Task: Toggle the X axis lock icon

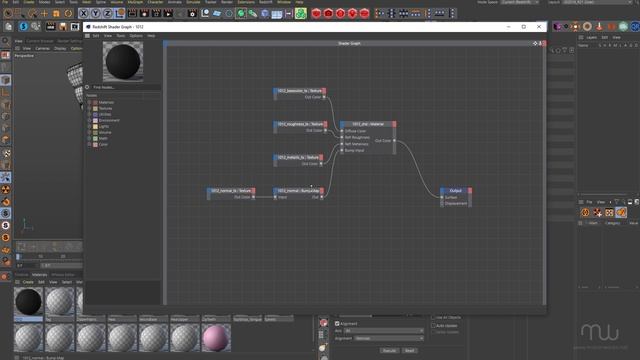Action: click(83, 13)
